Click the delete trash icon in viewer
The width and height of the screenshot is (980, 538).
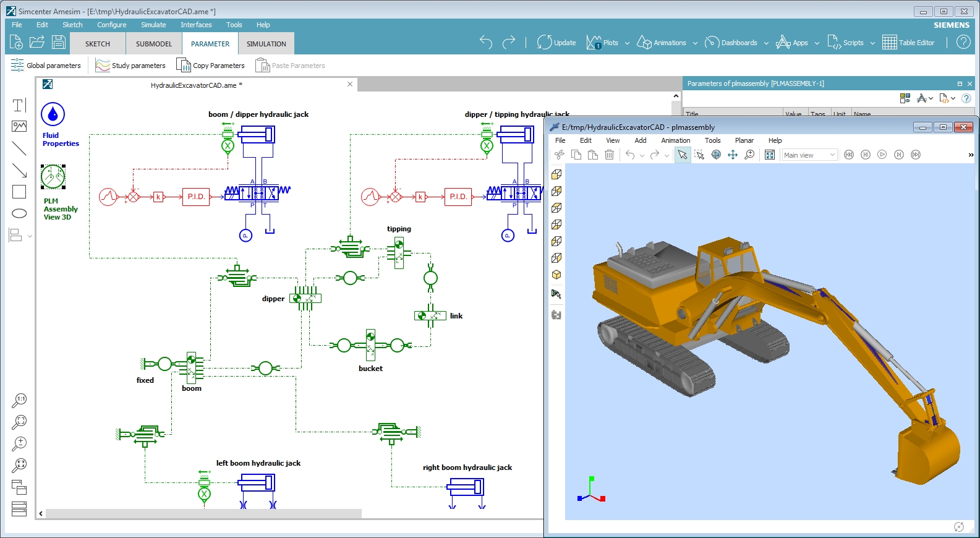(x=609, y=155)
